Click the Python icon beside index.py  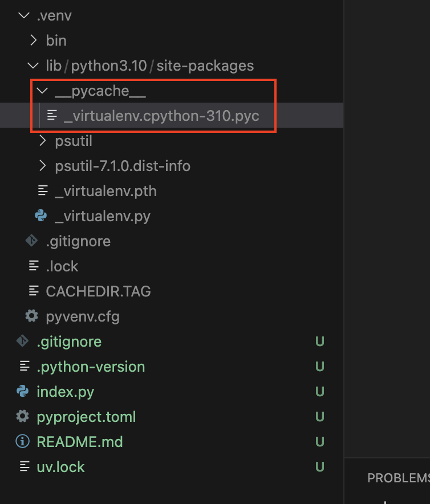(23, 392)
